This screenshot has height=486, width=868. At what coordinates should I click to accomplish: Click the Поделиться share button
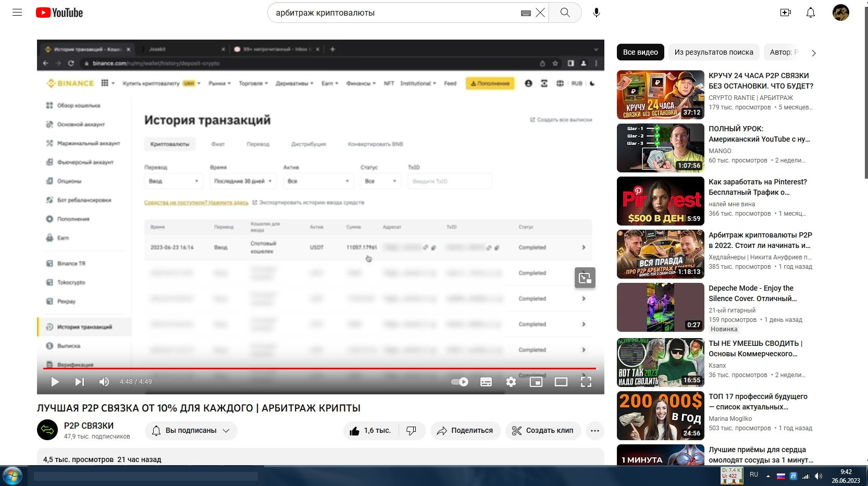coord(465,431)
